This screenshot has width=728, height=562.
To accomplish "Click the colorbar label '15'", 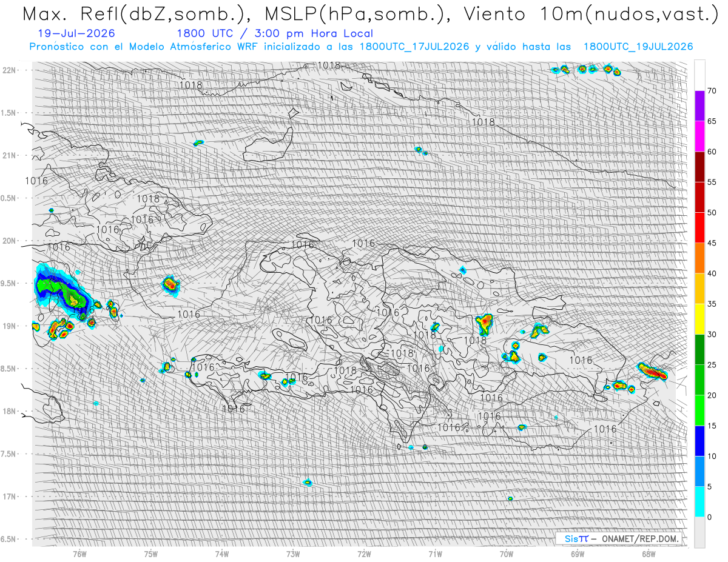I will (712, 426).
